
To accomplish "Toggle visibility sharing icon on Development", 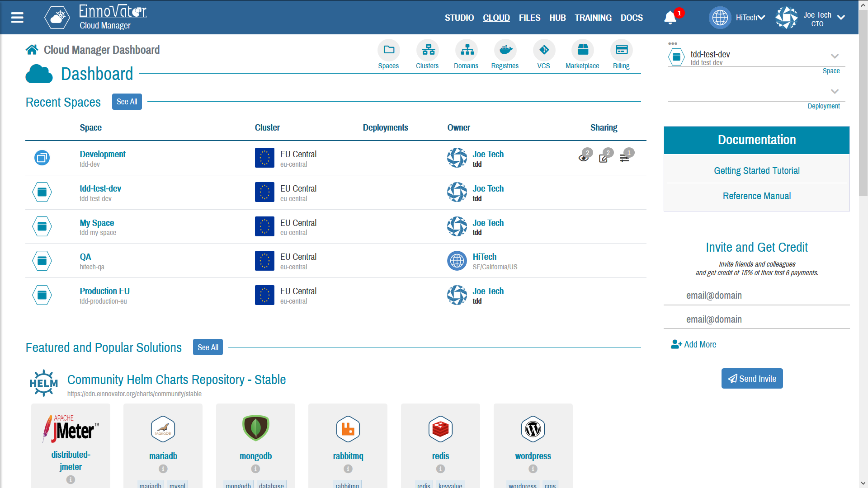I will click(582, 156).
